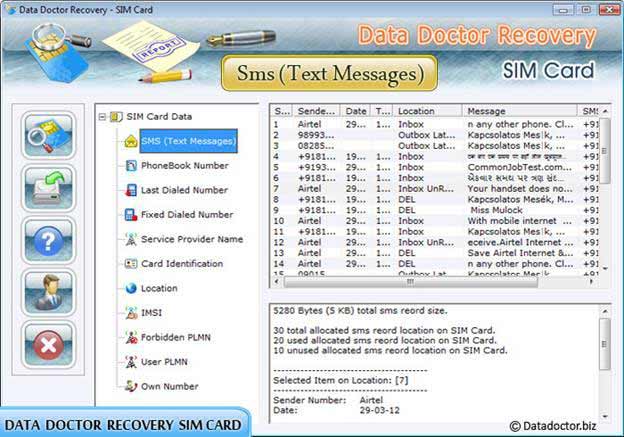Image resolution: width=624 pixels, height=437 pixels.
Task: Click the PhoneBook Number icon
Action: coord(131,166)
